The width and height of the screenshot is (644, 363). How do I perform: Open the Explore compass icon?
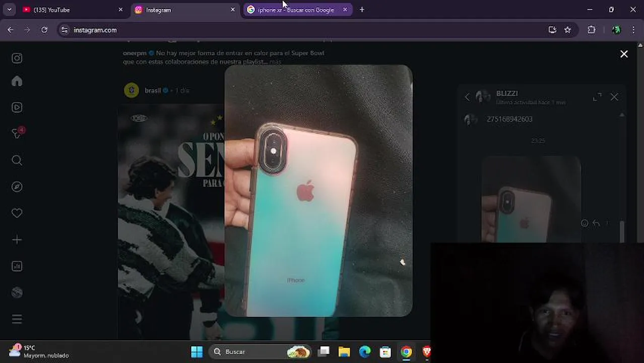pos(17,187)
